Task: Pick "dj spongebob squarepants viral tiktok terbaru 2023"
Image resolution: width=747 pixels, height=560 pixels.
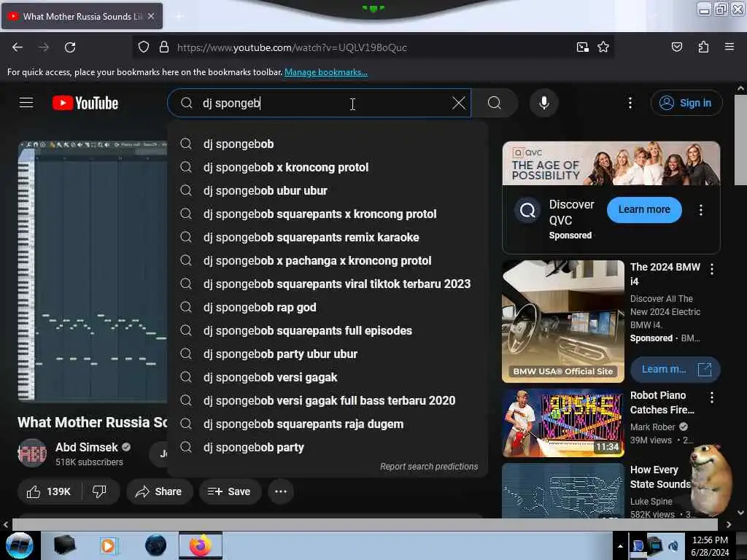Action: (x=328, y=284)
